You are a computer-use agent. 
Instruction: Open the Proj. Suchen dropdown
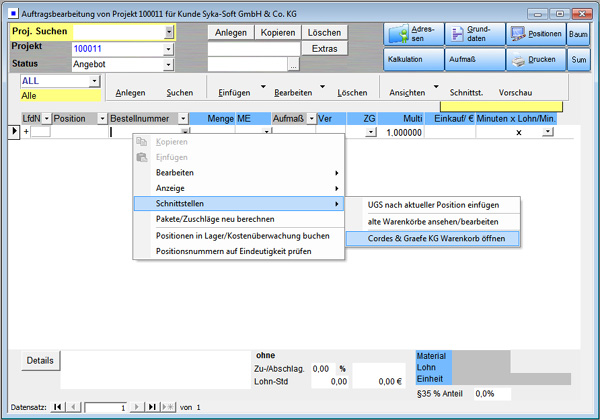point(169,32)
